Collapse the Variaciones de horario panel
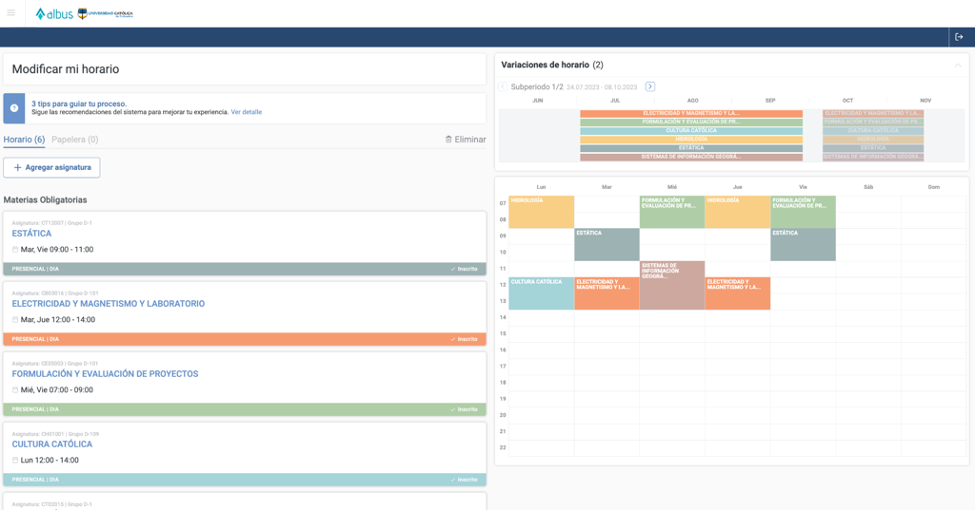 [x=958, y=65]
